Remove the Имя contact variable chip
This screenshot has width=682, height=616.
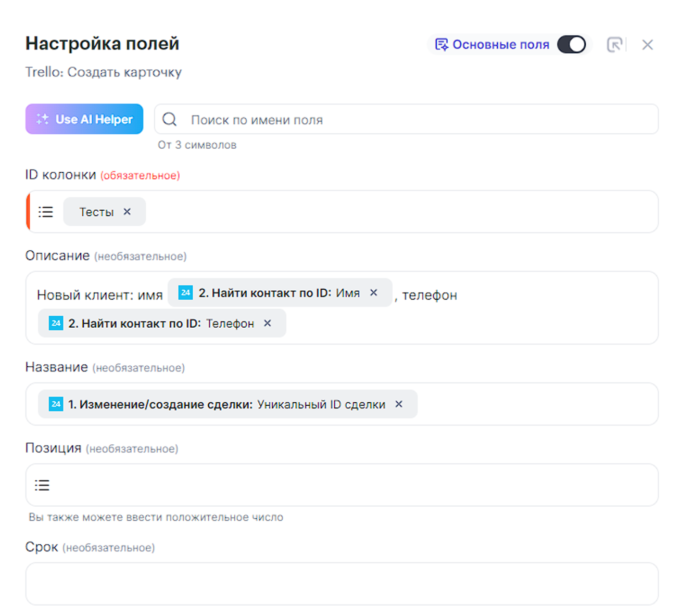point(374,293)
